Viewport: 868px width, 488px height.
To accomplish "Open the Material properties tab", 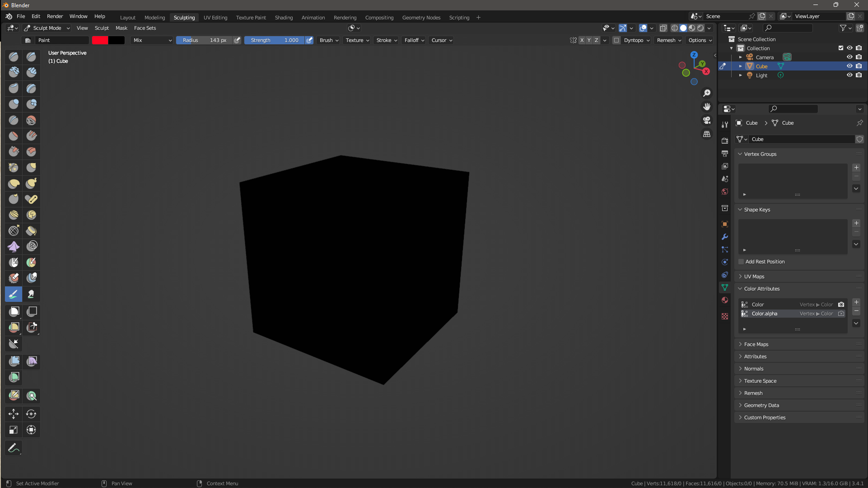I will [x=725, y=300].
